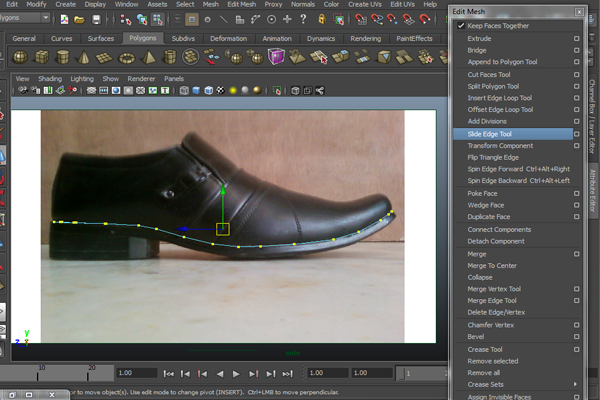The height and width of the screenshot is (400, 600).
Task: Open the View panel menu
Action: tap(22, 78)
